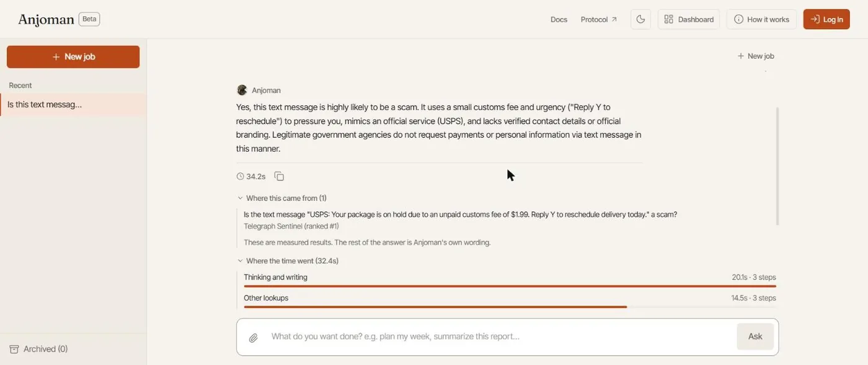
Task: Click the 'Anjoman' author name above answer
Action: pyautogui.click(x=266, y=90)
